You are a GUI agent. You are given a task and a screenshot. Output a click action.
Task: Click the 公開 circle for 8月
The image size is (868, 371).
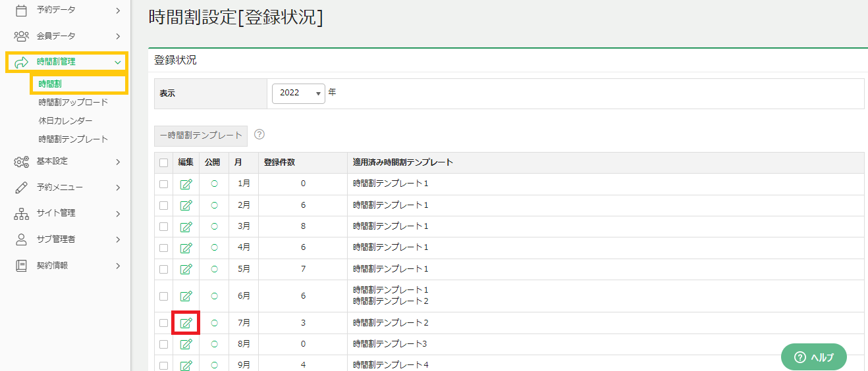click(214, 344)
